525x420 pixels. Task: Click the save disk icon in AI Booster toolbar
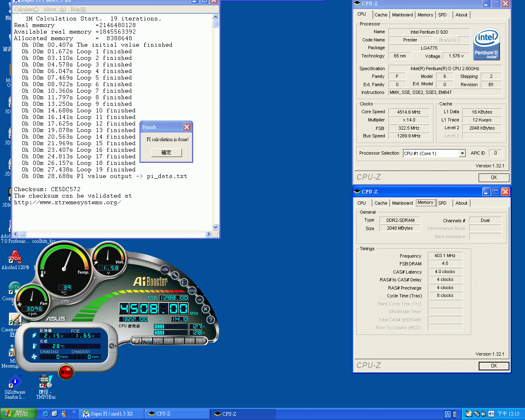[200, 341]
